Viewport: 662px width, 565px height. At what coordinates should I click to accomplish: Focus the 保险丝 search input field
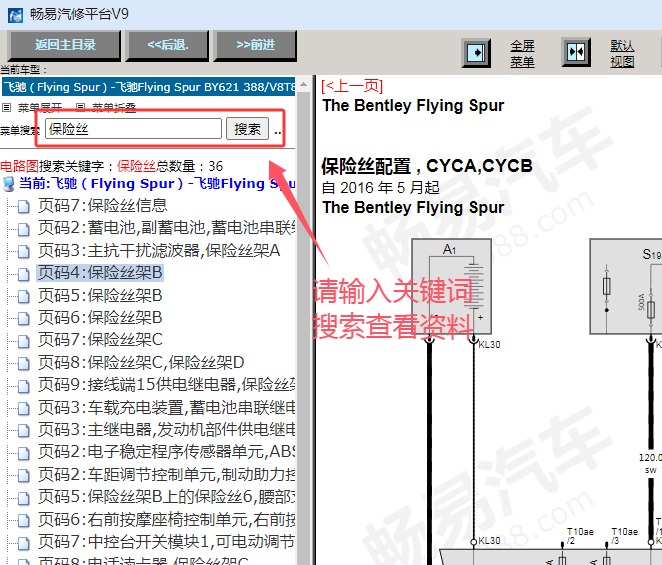tap(133, 129)
